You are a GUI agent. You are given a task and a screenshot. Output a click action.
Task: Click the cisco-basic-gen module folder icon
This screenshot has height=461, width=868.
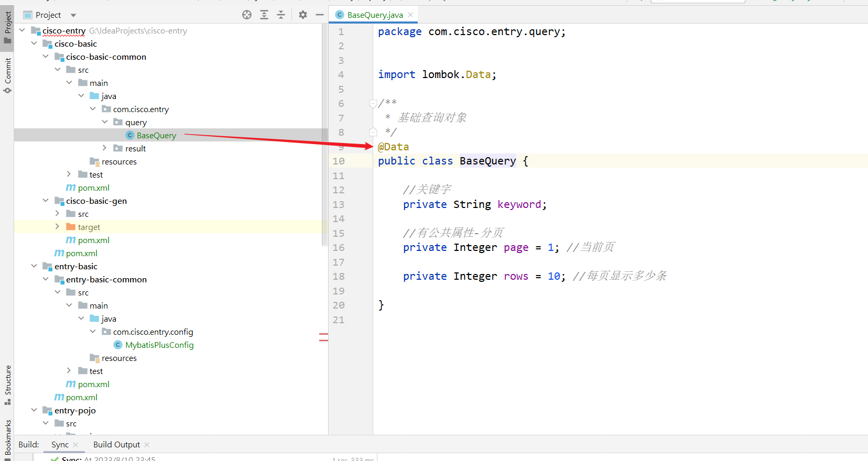(59, 201)
